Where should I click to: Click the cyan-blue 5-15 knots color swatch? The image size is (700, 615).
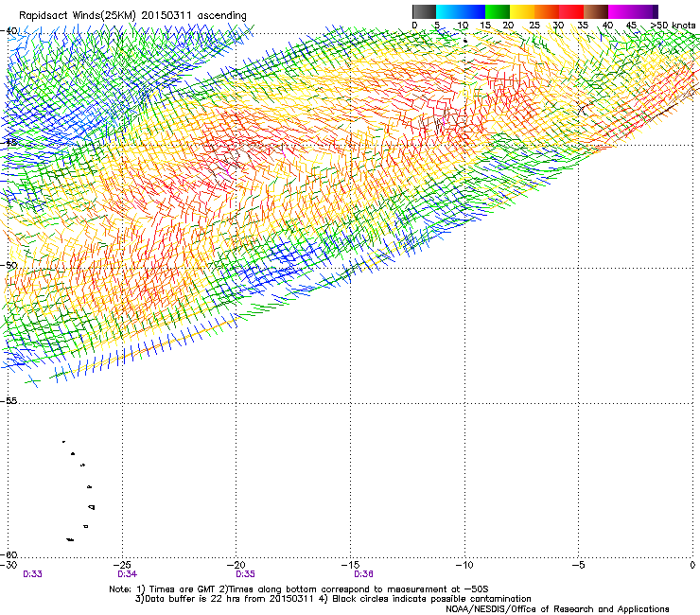(x=461, y=11)
